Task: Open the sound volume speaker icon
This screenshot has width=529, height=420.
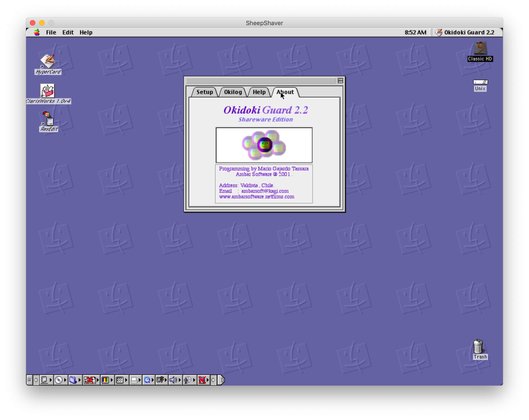Action: [173, 380]
